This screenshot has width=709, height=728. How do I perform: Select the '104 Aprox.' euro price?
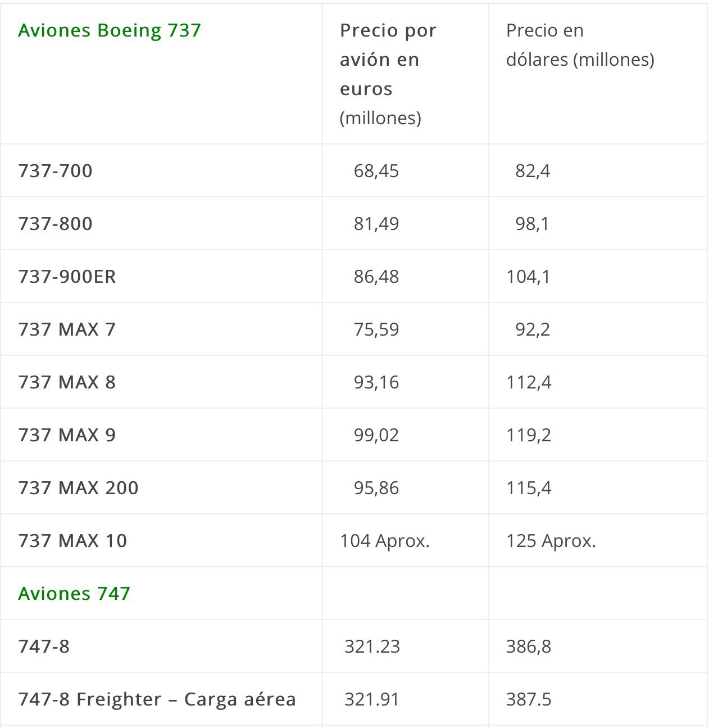pos(385,541)
